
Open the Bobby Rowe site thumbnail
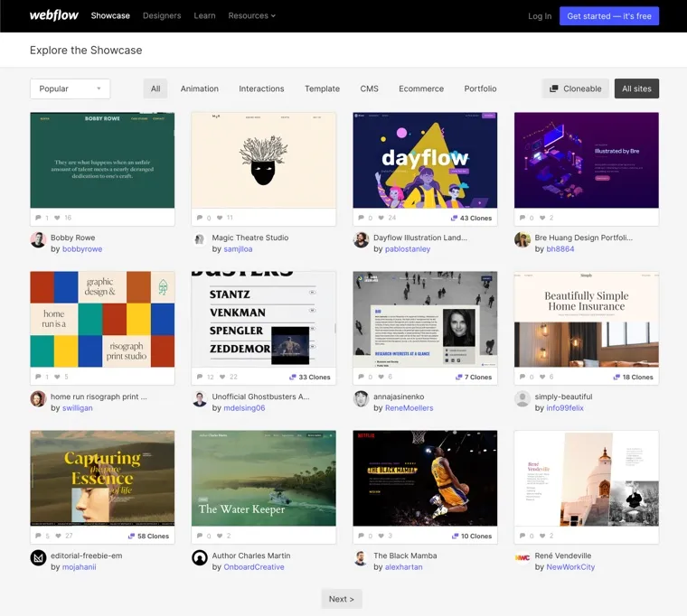click(102, 160)
